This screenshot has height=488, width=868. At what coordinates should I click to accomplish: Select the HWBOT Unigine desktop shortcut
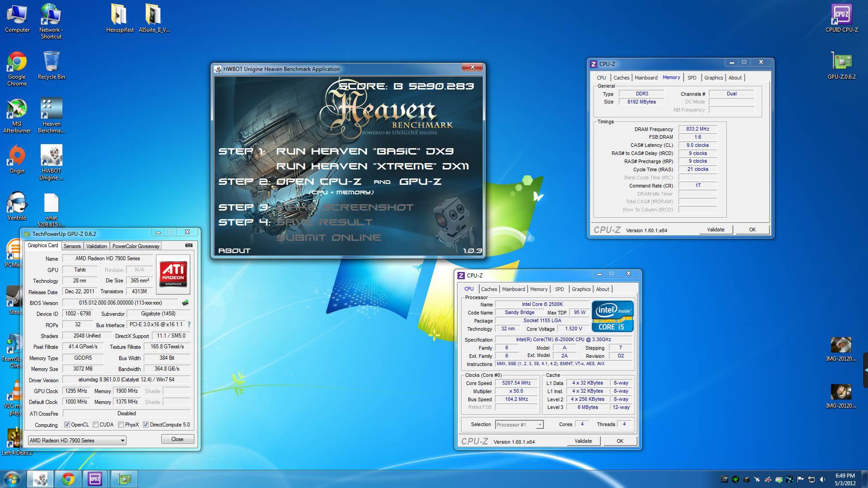pos(51,162)
